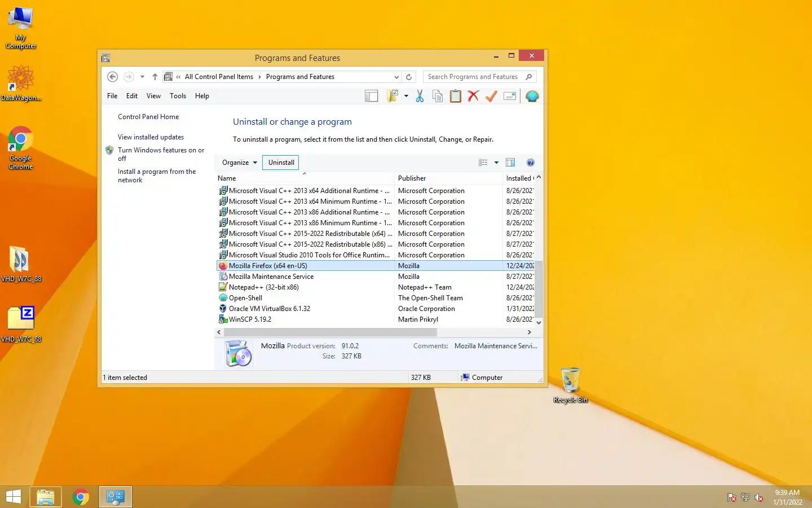The width and height of the screenshot is (812, 508).
Task: Open the Tools menu
Action: pyautogui.click(x=178, y=96)
